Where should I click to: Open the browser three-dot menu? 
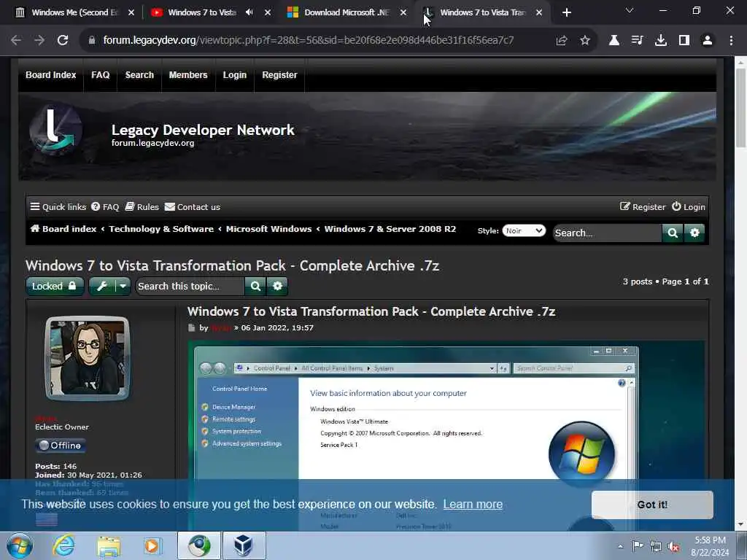click(x=731, y=41)
